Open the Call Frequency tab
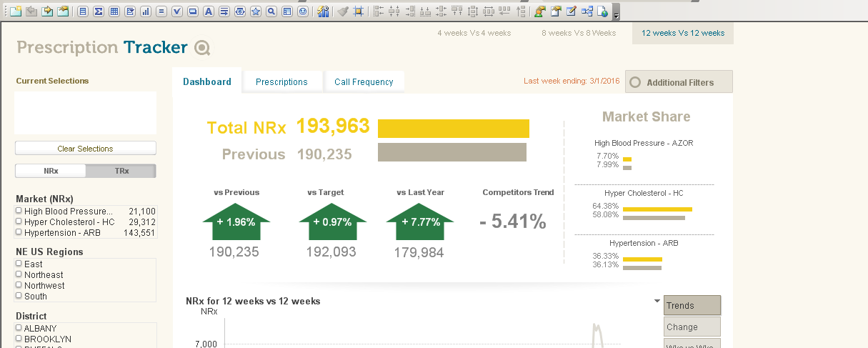The width and height of the screenshot is (868, 348). [364, 82]
